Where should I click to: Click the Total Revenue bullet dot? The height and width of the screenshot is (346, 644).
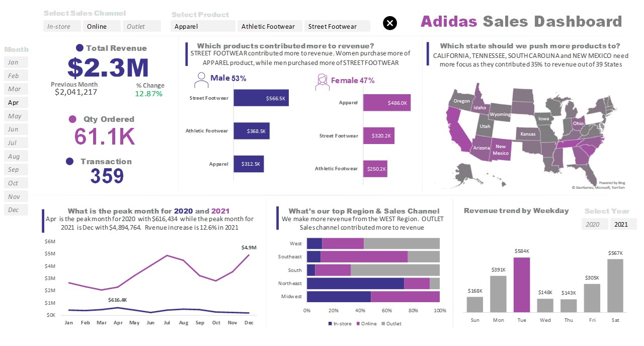(79, 48)
